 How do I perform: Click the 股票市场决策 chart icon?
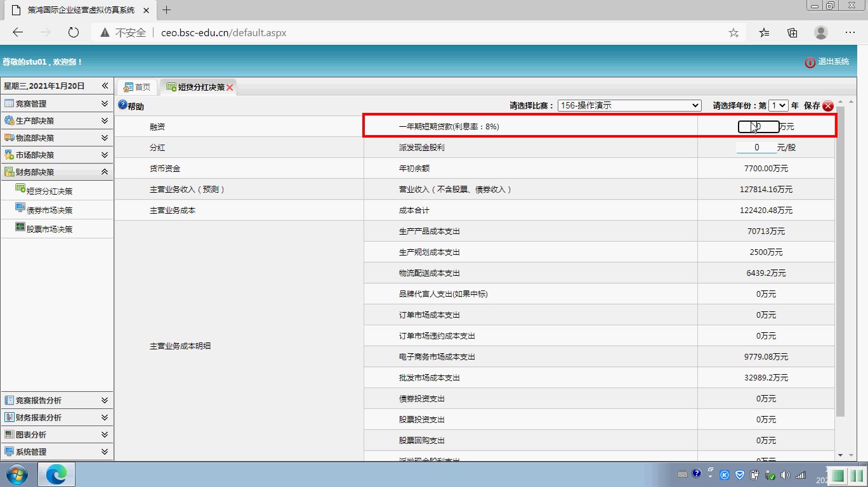pyautogui.click(x=20, y=227)
